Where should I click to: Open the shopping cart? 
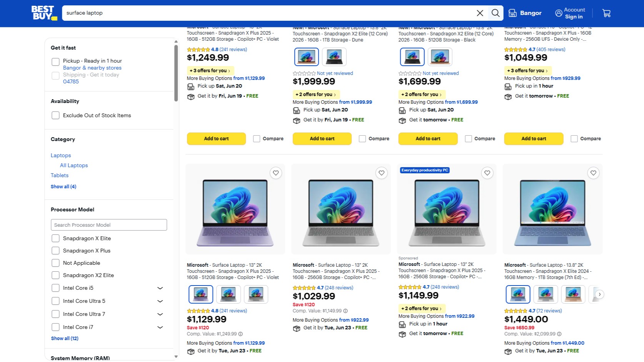click(x=606, y=13)
